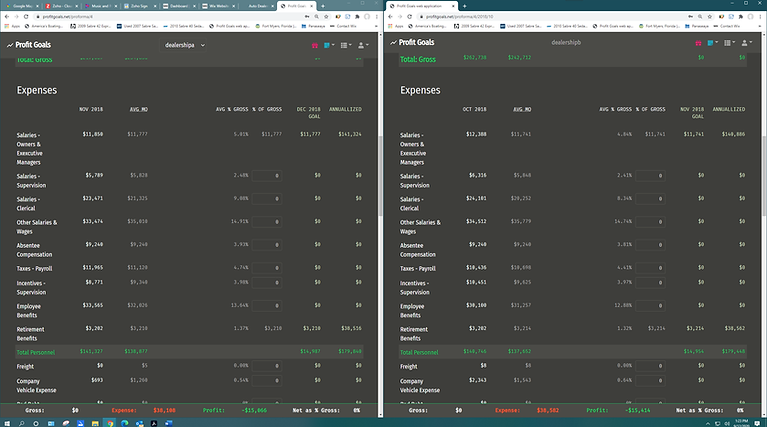The image size is (767, 427).
Task: Click the pink gift icon in right Profit Goals header
Action: pos(698,43)
